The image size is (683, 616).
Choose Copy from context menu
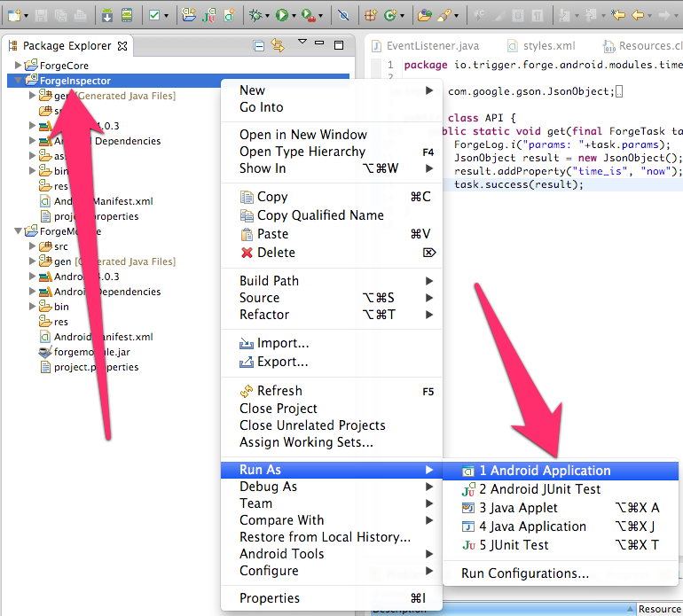[x=332, y=197]
